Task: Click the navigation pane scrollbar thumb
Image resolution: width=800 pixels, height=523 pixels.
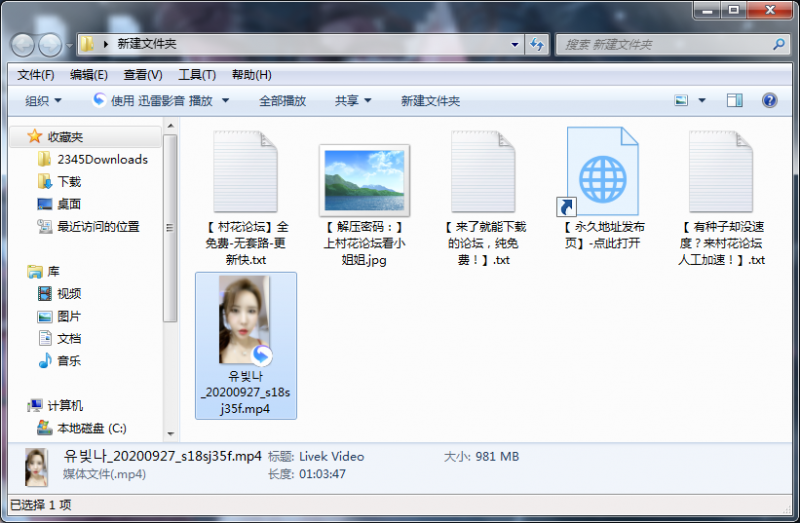Action: pyautogui.click(x=170, y=228)
